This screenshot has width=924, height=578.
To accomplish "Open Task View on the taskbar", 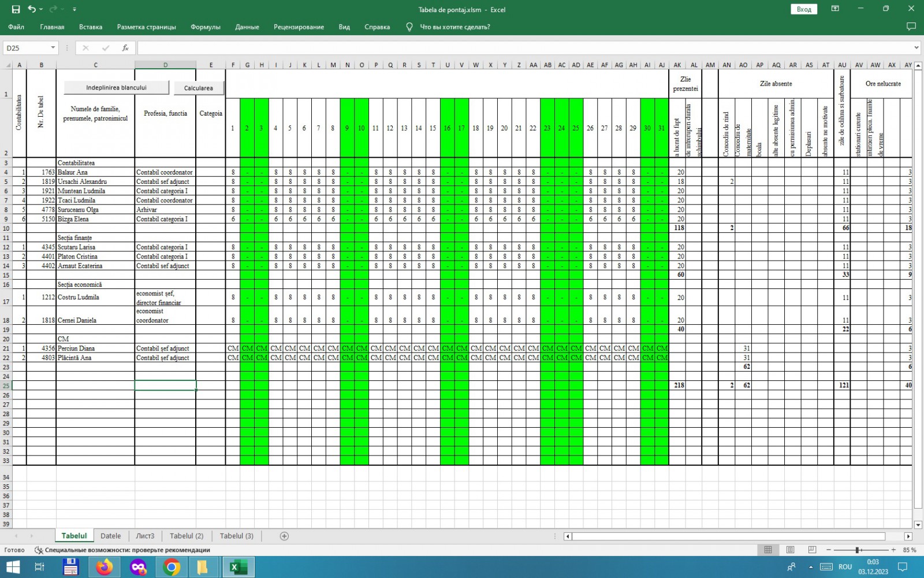I will click(x=39, y=567).
